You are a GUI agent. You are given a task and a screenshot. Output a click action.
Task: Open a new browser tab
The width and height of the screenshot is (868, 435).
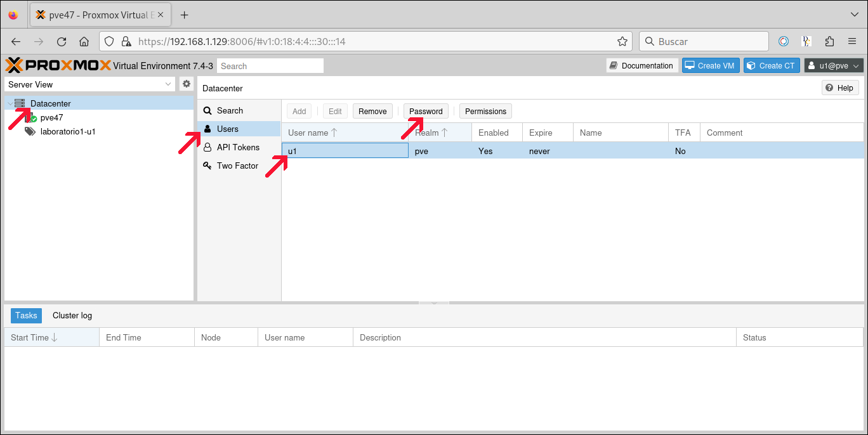(185, 15)
